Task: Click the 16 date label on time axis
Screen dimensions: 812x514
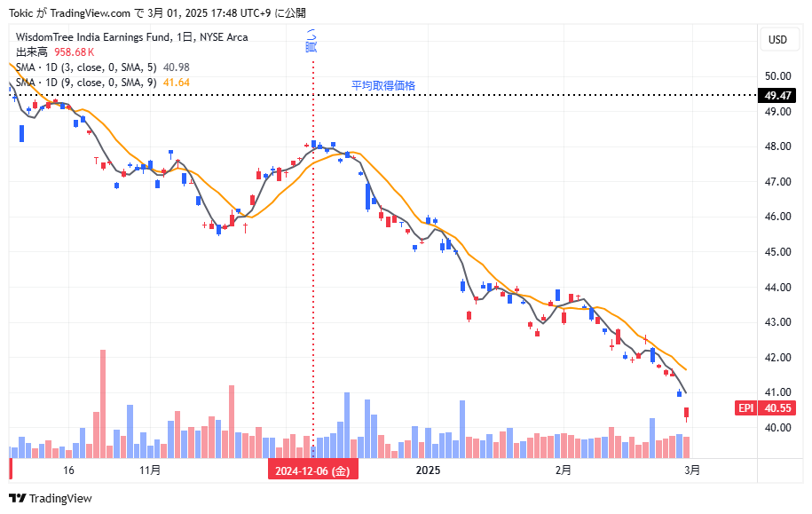Action: [68, 471]
